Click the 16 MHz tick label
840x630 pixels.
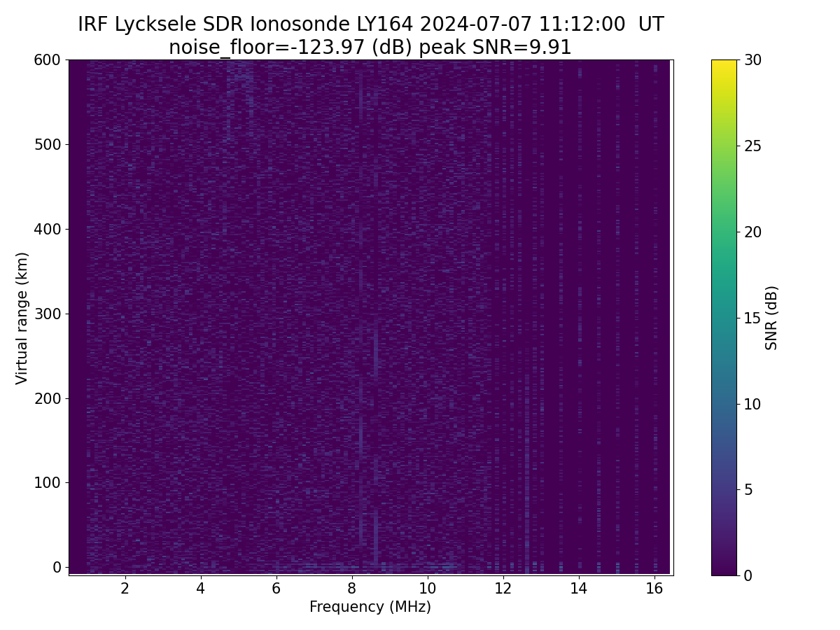[x=654, y=588]
